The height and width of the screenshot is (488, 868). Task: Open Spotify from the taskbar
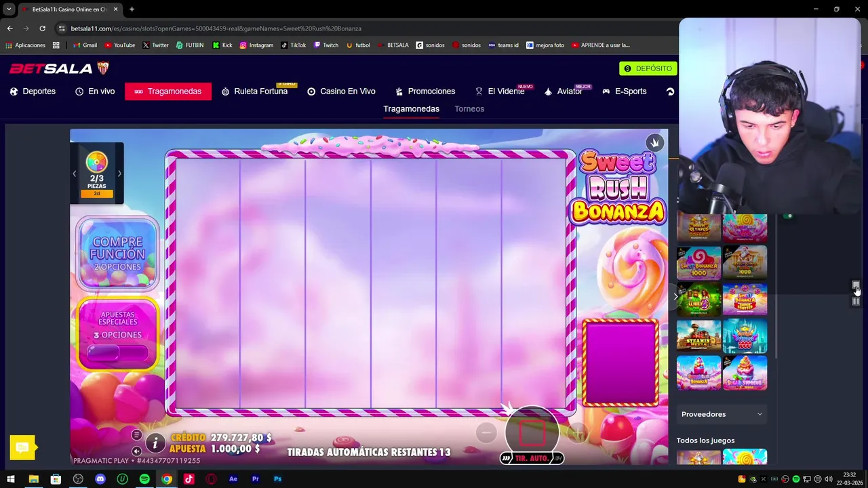[x=144, y=479]
